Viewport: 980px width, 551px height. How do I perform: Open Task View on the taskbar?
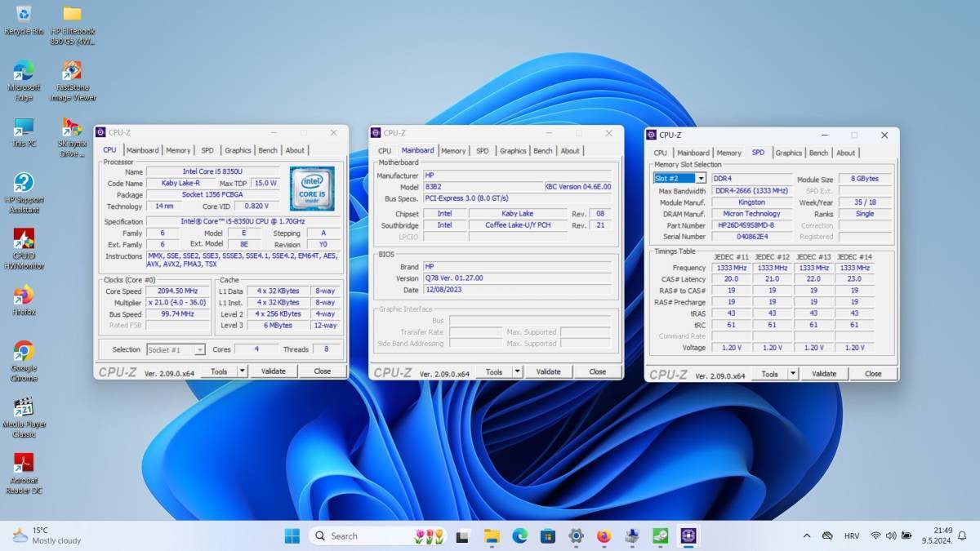pos(463,535)
